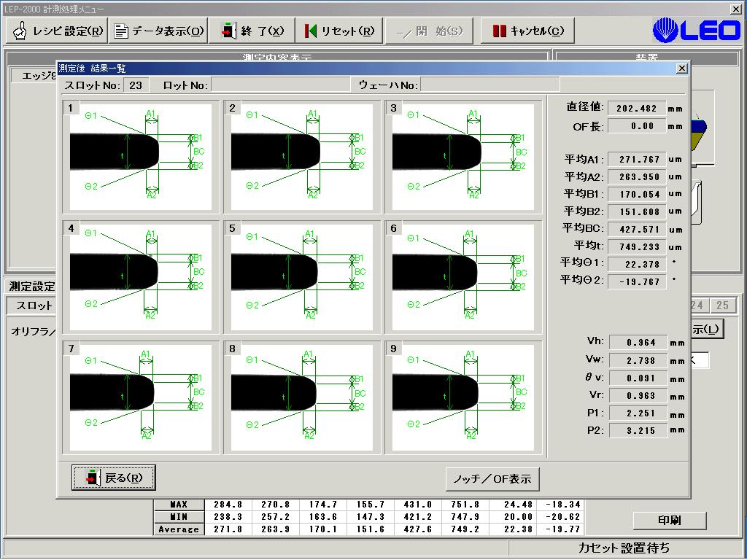Click the Vh value 0.964
Viewport: 747px width, 560px height.
tap(638, 343)
